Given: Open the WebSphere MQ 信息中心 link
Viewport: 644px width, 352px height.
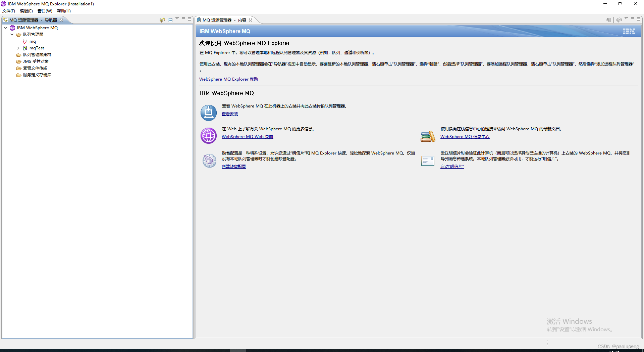Looking at the screenshot, I should [465, 137].
